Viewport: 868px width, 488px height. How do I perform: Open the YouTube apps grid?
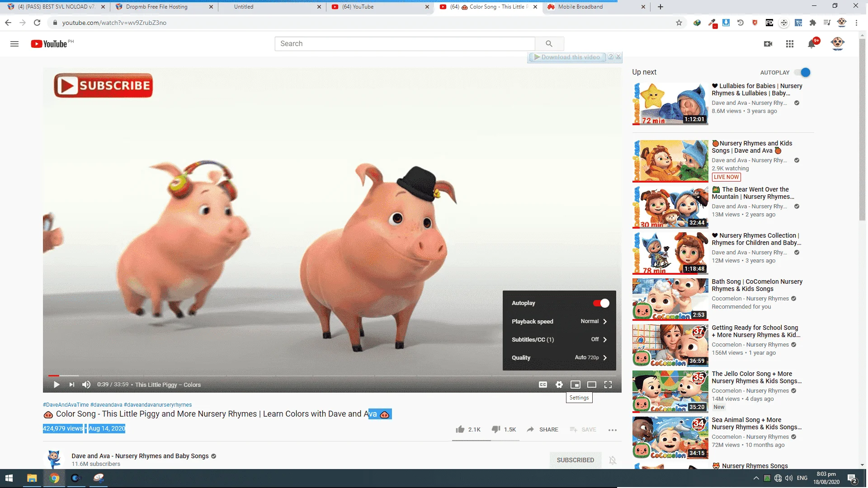click(x=790, y=44)
